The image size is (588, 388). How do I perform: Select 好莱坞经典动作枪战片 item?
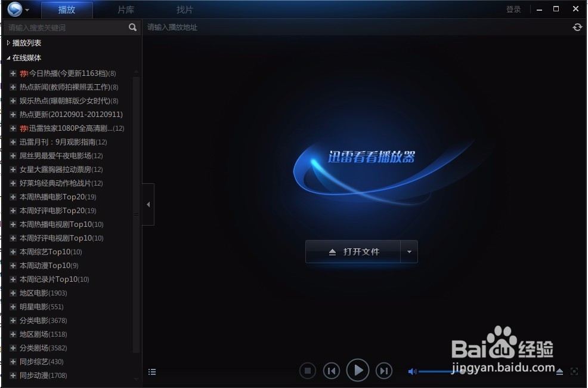coord(61,183)
